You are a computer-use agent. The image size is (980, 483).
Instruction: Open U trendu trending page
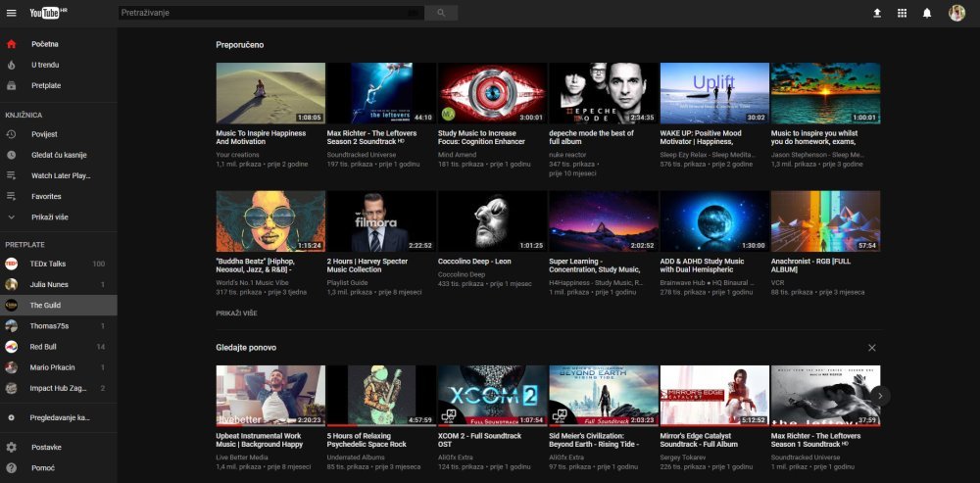(x=59, y=65)
